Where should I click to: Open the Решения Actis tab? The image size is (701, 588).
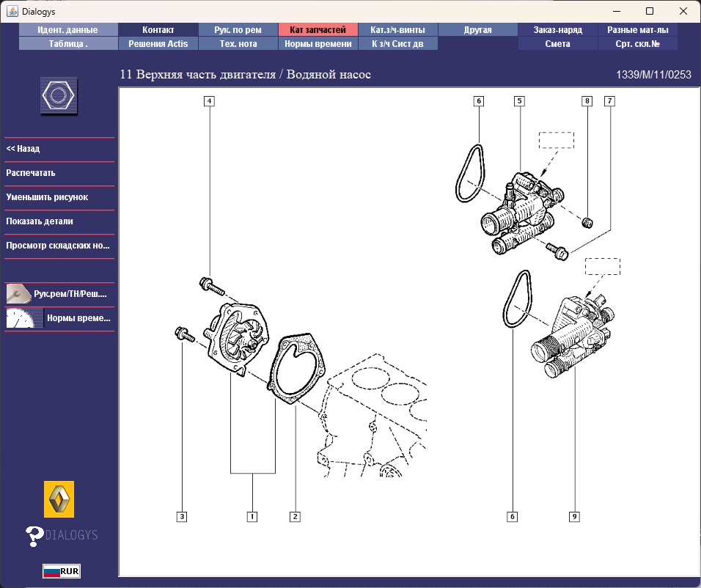[x=158, y=43]
